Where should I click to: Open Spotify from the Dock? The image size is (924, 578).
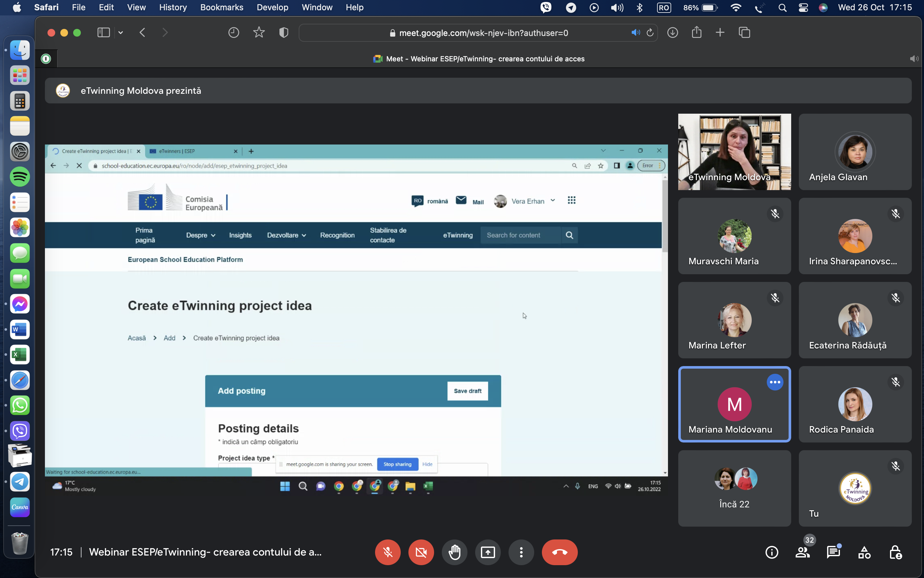click(20, 177)
